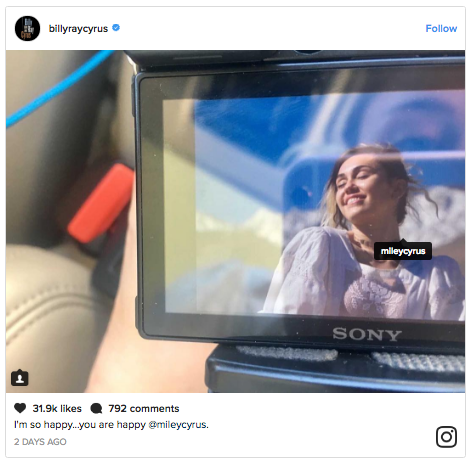
Task: Click the SONY logo on the photo
Action: click(x=367, y=334)
